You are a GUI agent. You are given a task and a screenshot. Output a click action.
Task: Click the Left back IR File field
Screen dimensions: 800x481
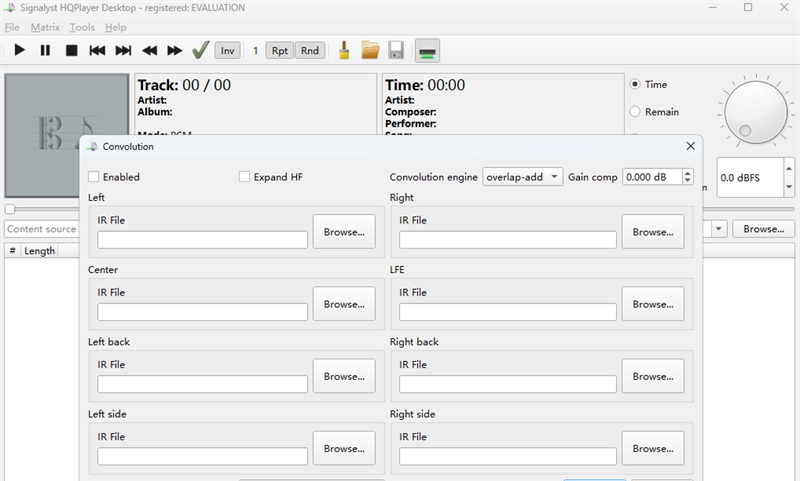203,384
